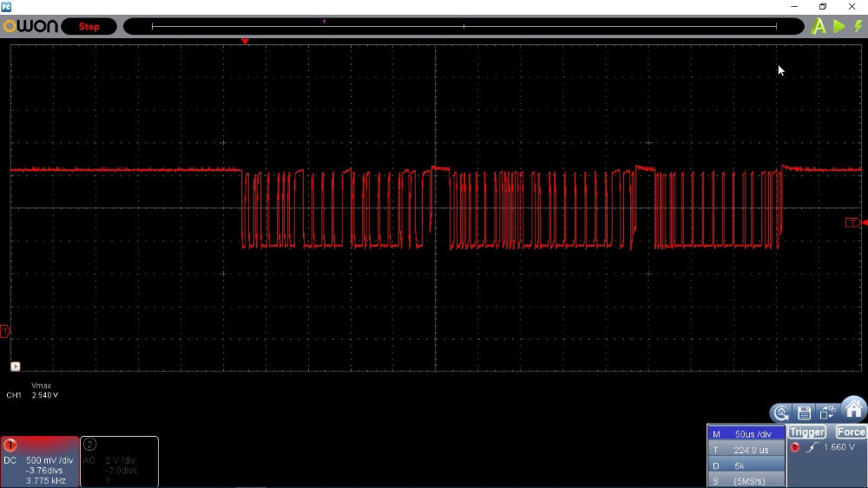
Task: Click the Force trigger button
Action: click(851, 432)
